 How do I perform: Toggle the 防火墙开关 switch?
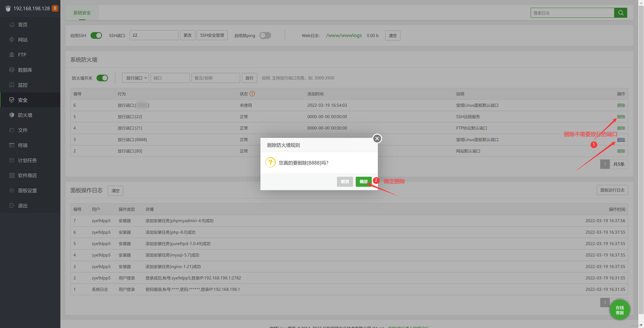click(102, 78)
